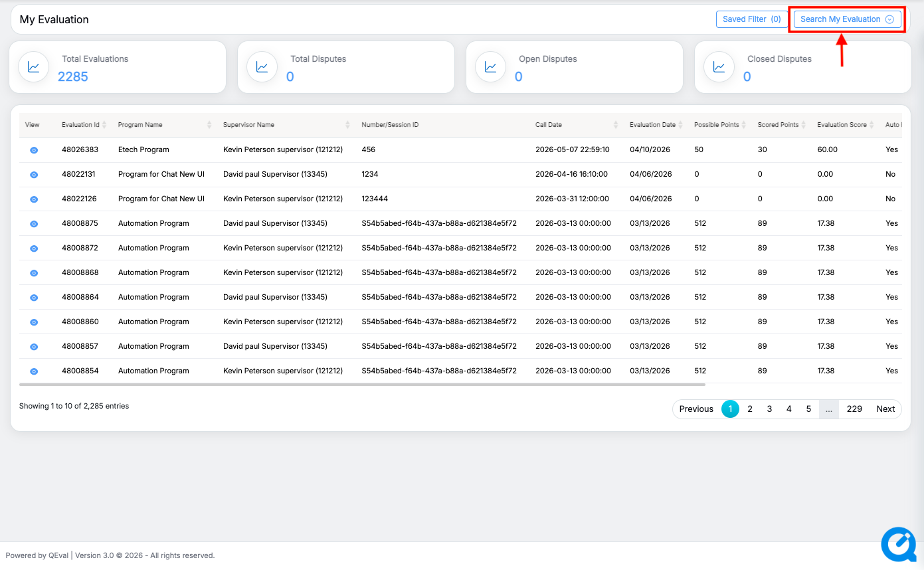Click the Total Evaluations count 2285
The height and width of the screenshot is (570, 924).
pos(73,77)
